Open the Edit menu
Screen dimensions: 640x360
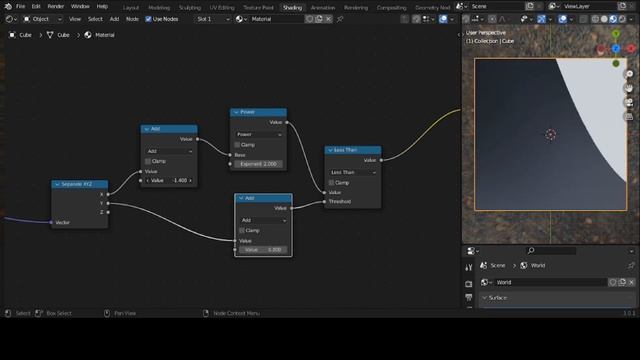(x=36, y=7)
